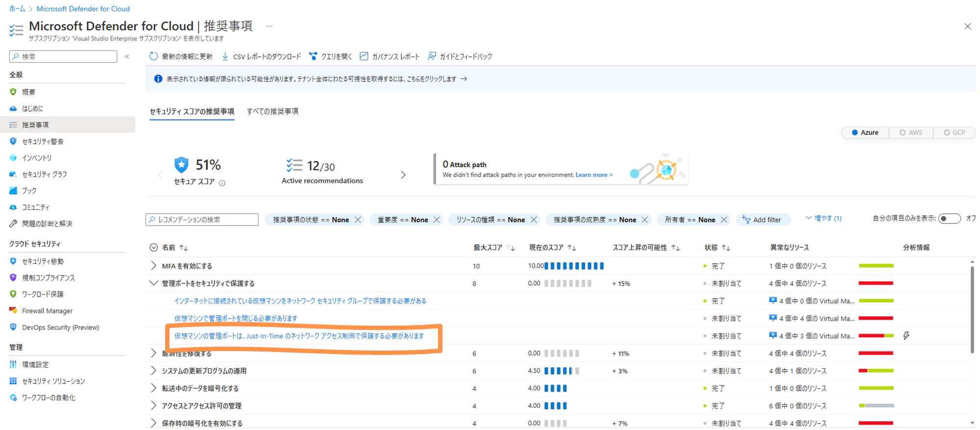The image size is (980, 430).
Task: Select the GCP environment option
Action: 955,132
